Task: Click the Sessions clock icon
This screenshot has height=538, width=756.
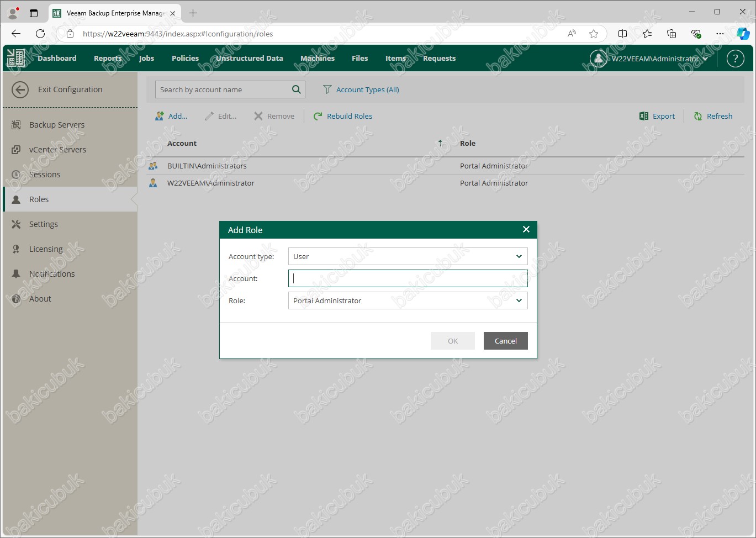Action: point(16,175)
